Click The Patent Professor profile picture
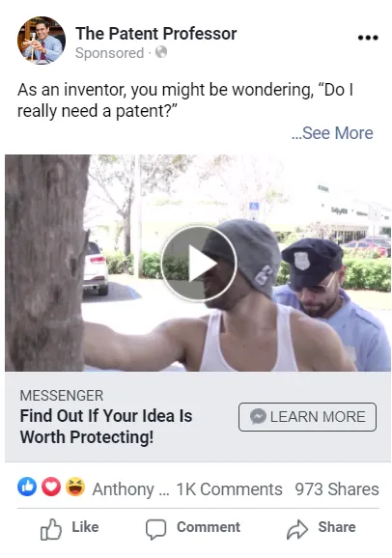The height and width of the screenshot is (558, 392). tap(42, 41)
